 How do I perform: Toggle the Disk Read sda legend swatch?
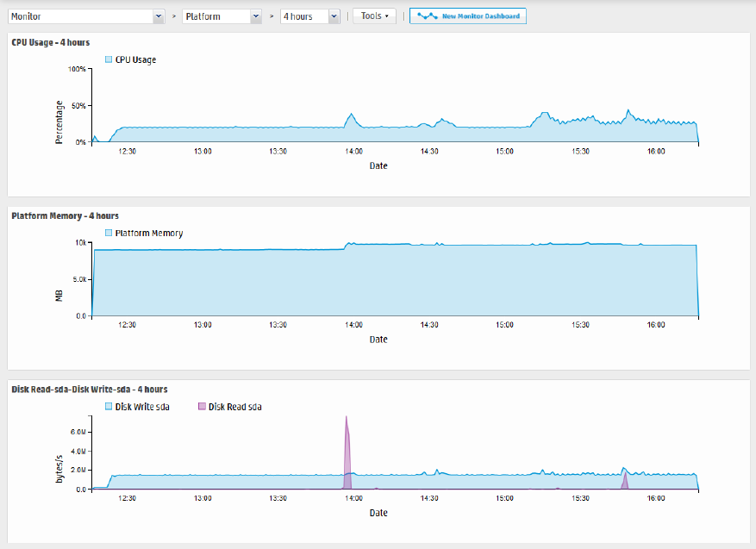[202, 406]
